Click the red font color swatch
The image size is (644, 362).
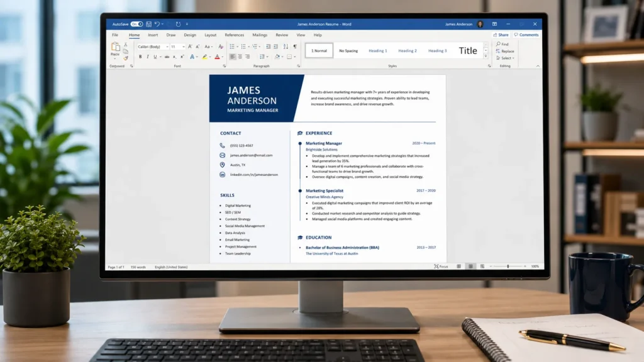(217, 57)
